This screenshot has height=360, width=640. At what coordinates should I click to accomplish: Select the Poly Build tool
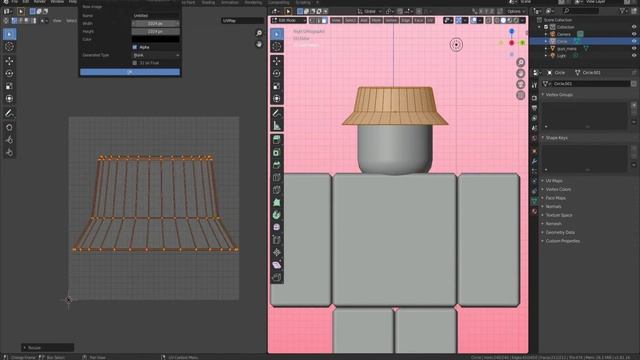pos(277,202)
